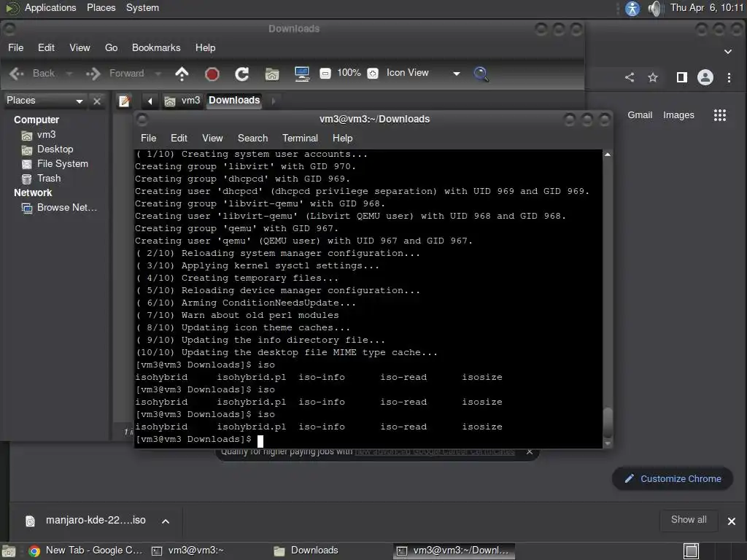Stop loading with red stop icon
Viewport: 747px width, 560px height.
click(x=212, y=74)
